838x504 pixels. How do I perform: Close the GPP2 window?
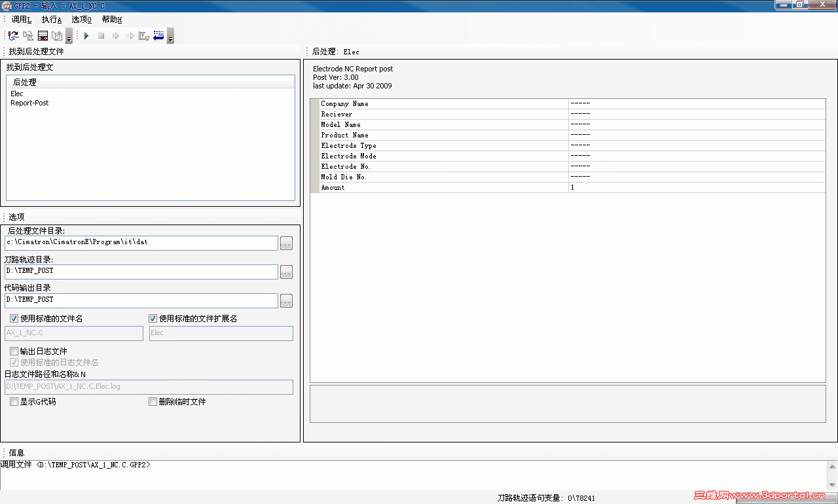822,5
